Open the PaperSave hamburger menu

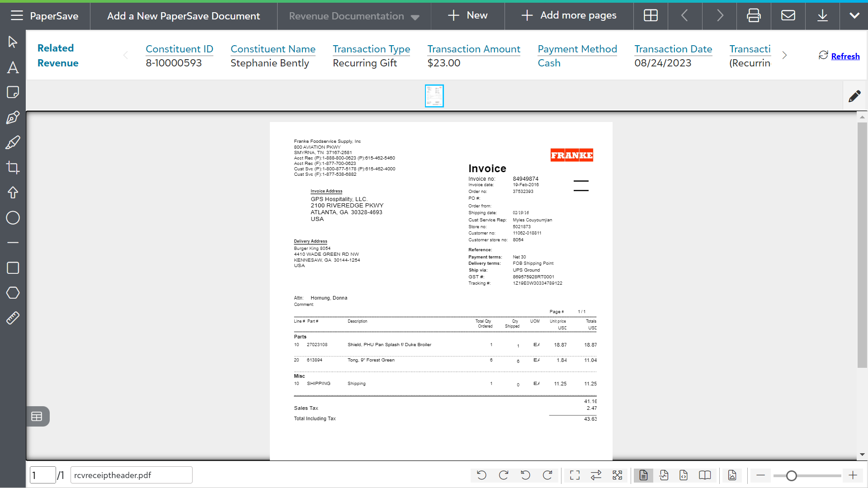[17, 15]
